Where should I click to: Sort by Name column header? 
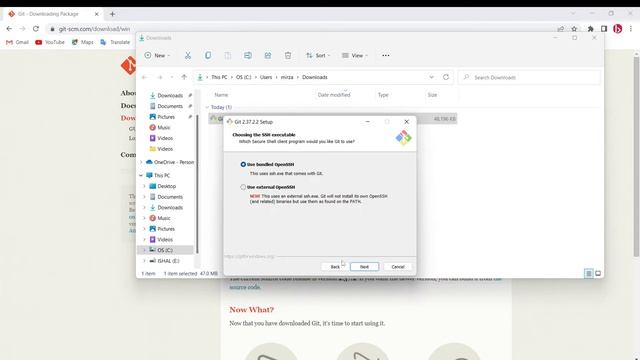point(221,95)
